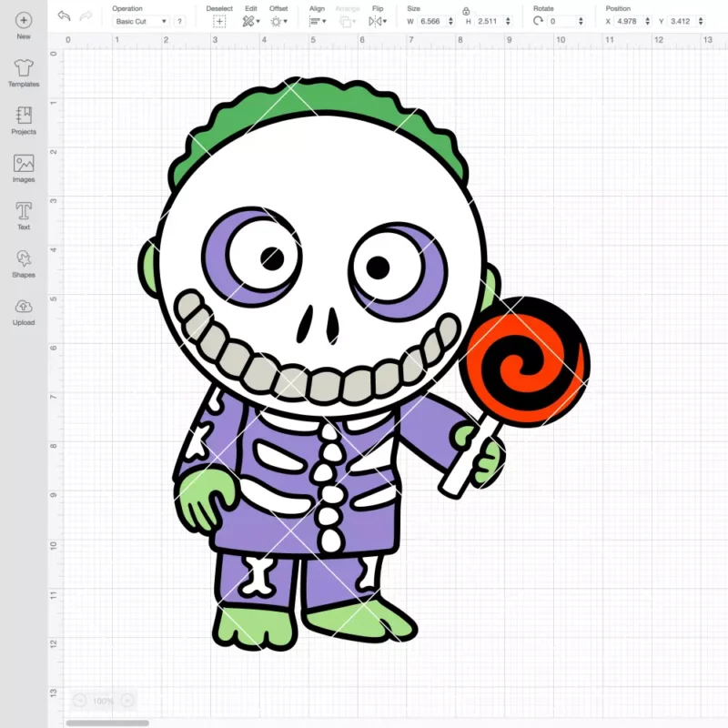Image resolution: width=728 pixels, height=728 pixels.
Task: Click the Position X field
Action: 629,21
